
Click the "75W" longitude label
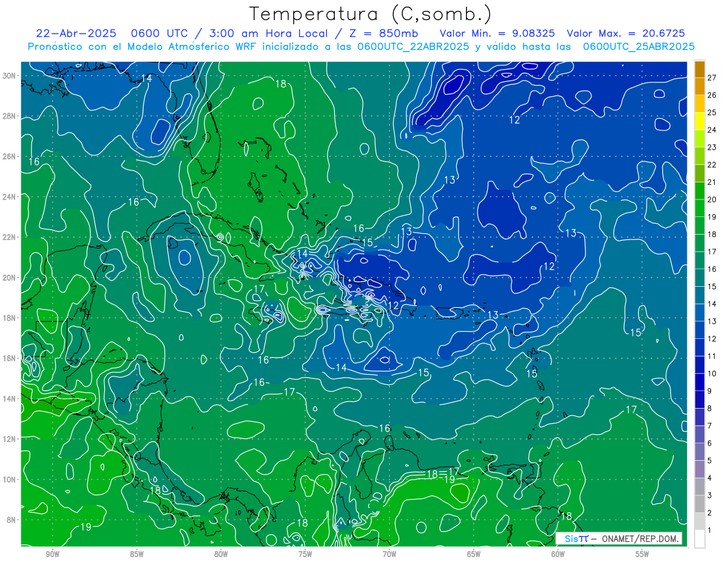tap(305, 554)
